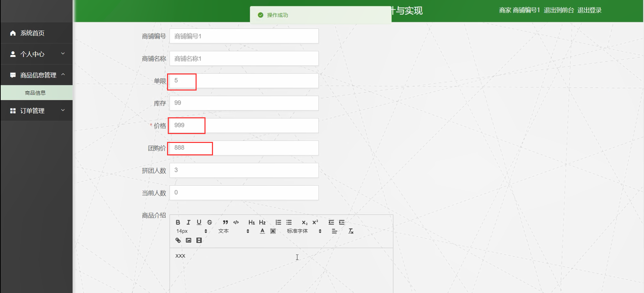Apply Heading 1 style
The height and width of the screenshot is (293, 644).
[252, 222]
